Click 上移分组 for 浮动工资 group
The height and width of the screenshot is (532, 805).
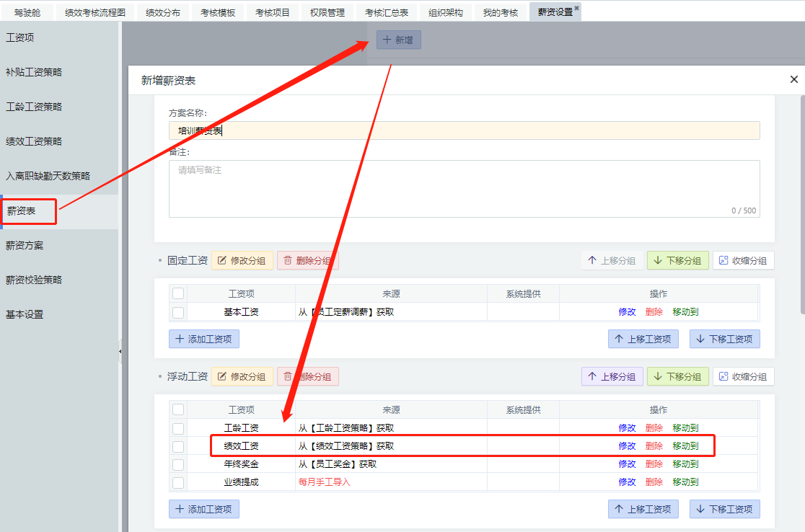click(612, 376)
